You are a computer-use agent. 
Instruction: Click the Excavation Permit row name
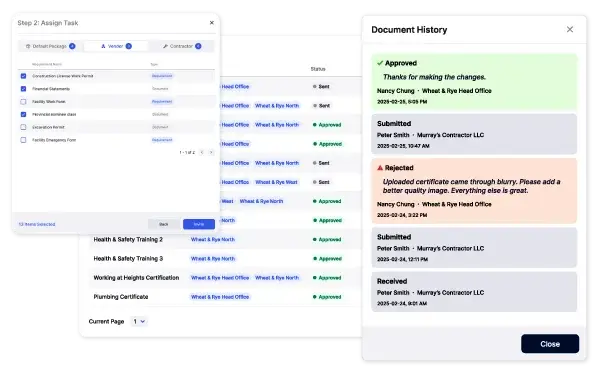(48, 127)
